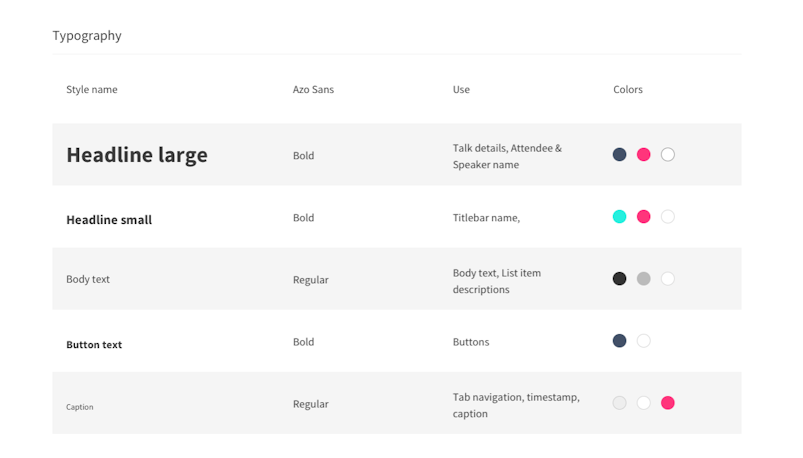Viewport: 803px width, 458px height.
Task: Click the dark blue swatch for Button text
Action: (x=620, y=341)
